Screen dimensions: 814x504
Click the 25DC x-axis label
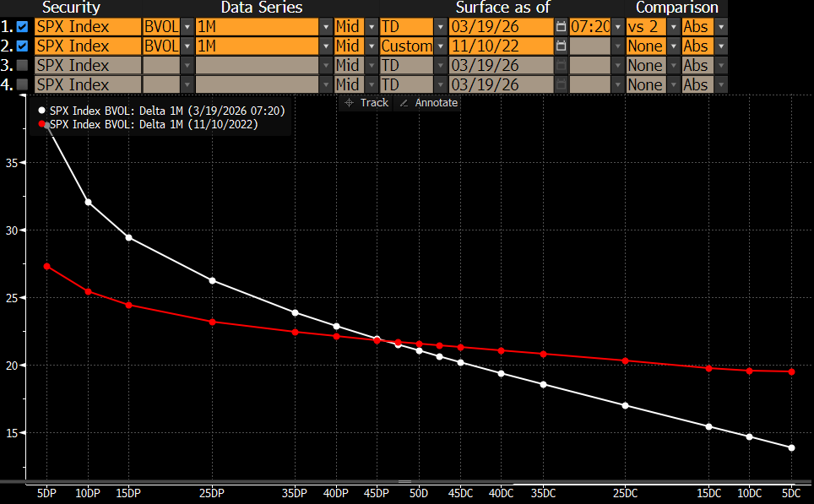[x=625, y=493]
